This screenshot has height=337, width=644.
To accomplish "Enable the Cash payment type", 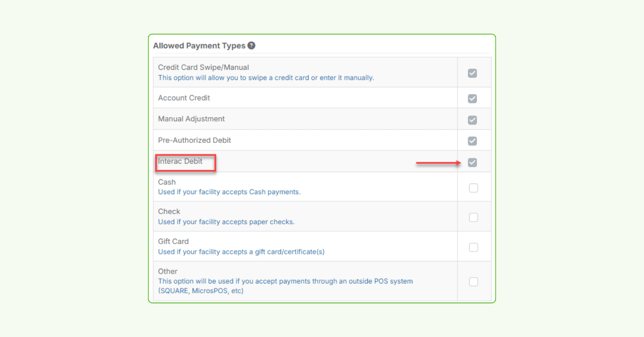I will pyautogui.click(x=473, y=188).
